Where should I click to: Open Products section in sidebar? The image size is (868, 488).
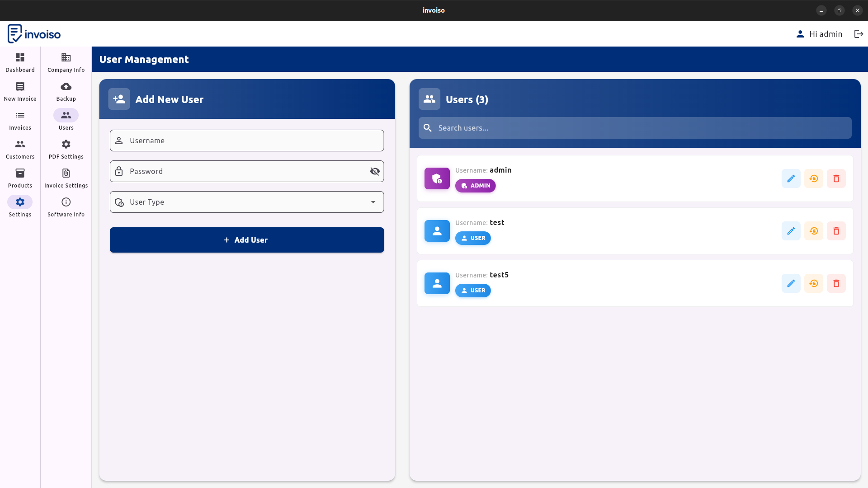tap(20, 178)
